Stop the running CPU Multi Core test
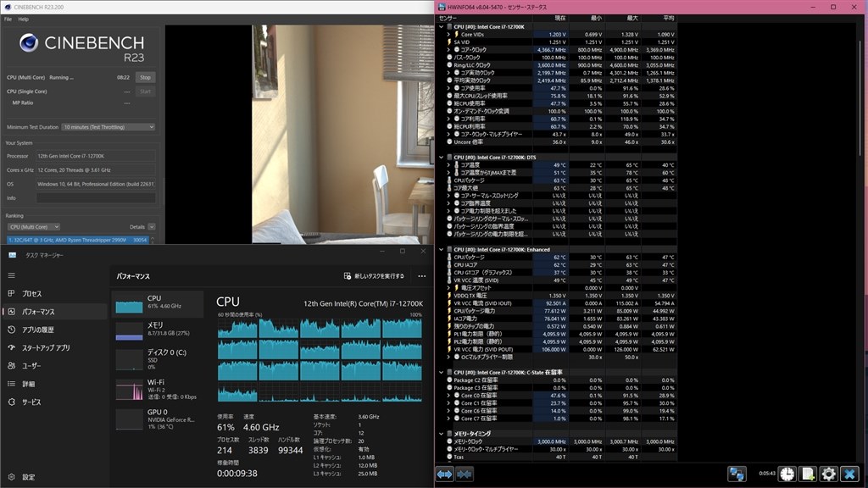 pyautogui.click(x=145, y=77)
